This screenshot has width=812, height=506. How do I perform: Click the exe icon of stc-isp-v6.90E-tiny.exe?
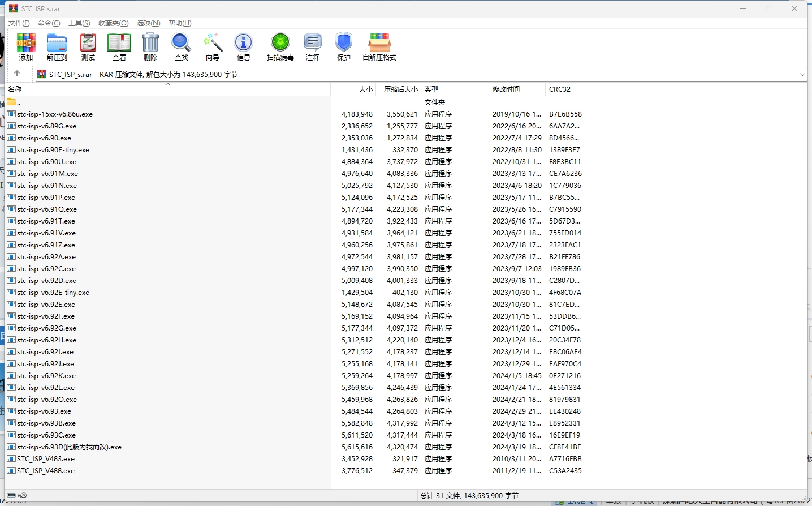11,149
